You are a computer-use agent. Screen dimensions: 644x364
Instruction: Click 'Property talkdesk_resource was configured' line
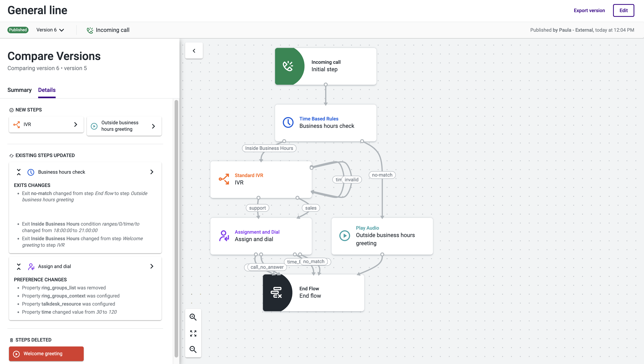click(68, 304)
